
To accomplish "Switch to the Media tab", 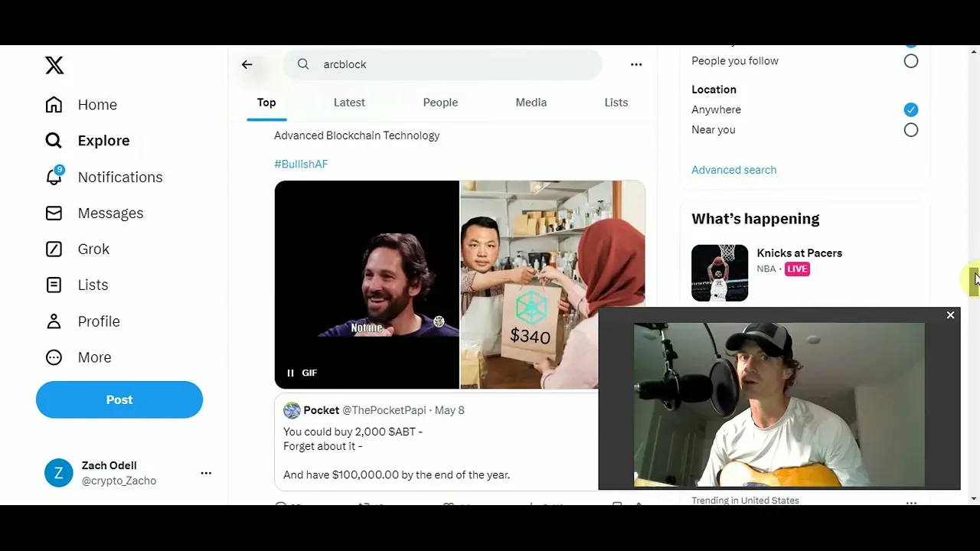I will tap(531, 103).
